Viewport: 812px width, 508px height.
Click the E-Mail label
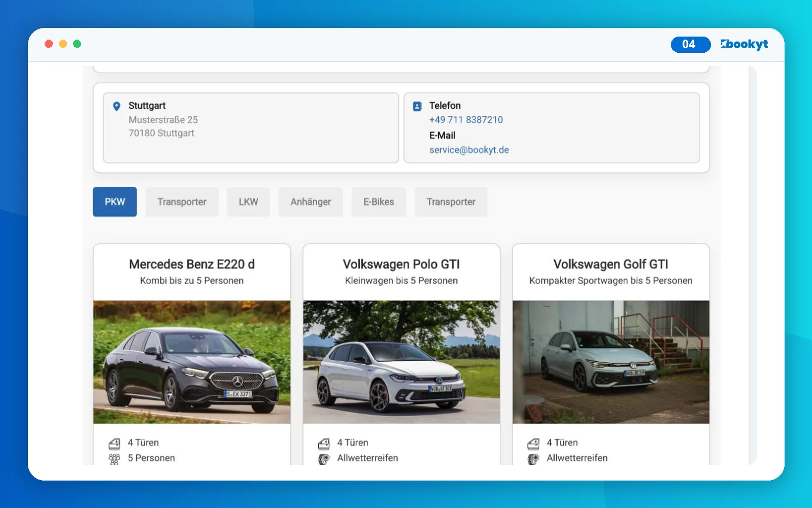tap(443, 136)
